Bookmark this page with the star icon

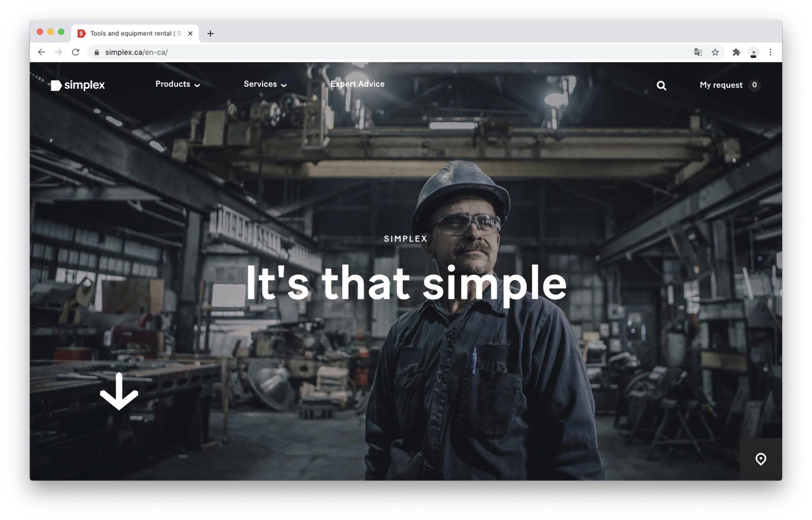715,52
